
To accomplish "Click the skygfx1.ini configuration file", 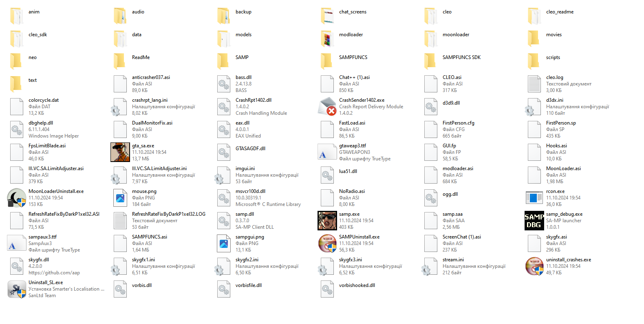I will pyautogui.click(x=143, y=260).
